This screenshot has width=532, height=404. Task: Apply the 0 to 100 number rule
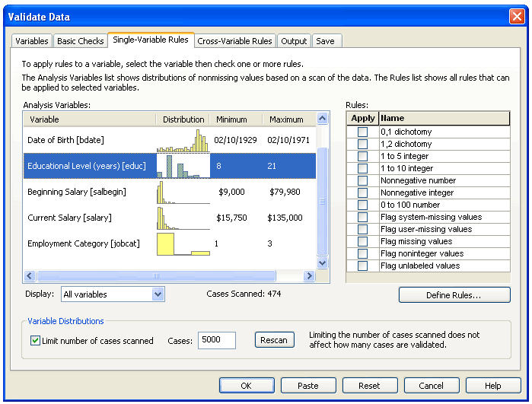point(363,205)
